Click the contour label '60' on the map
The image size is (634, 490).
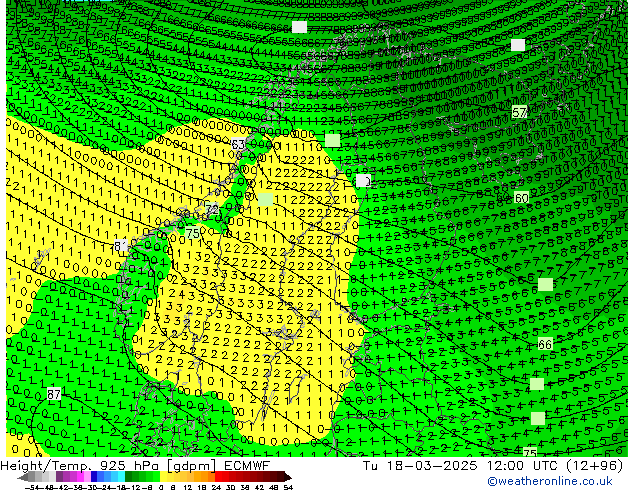(521, 198)
